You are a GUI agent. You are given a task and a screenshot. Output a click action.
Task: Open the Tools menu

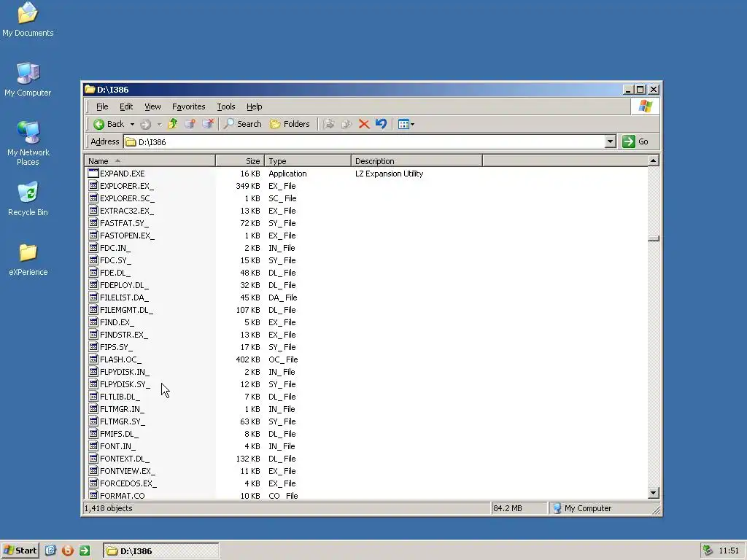[x=226, y=106]
